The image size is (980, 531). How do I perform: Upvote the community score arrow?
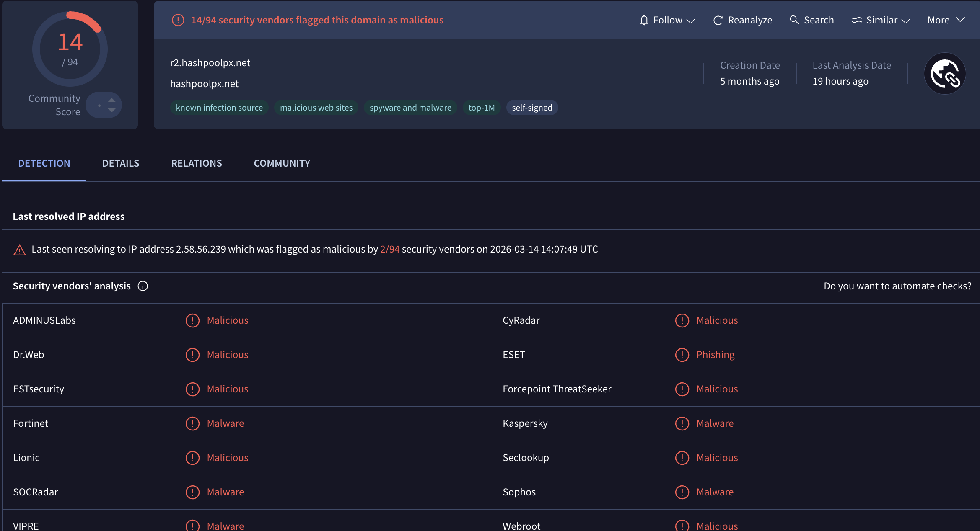click(x=111, y=100)
